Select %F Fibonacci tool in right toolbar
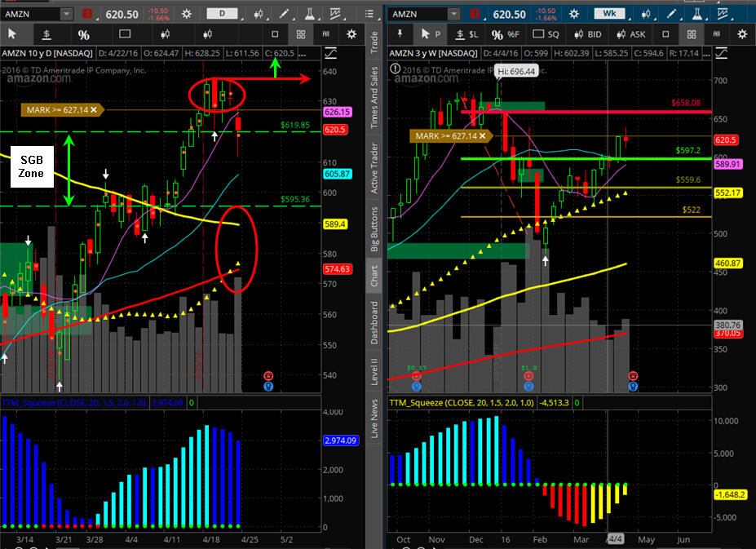The image size is (756, 549). [x=506, y=34]
